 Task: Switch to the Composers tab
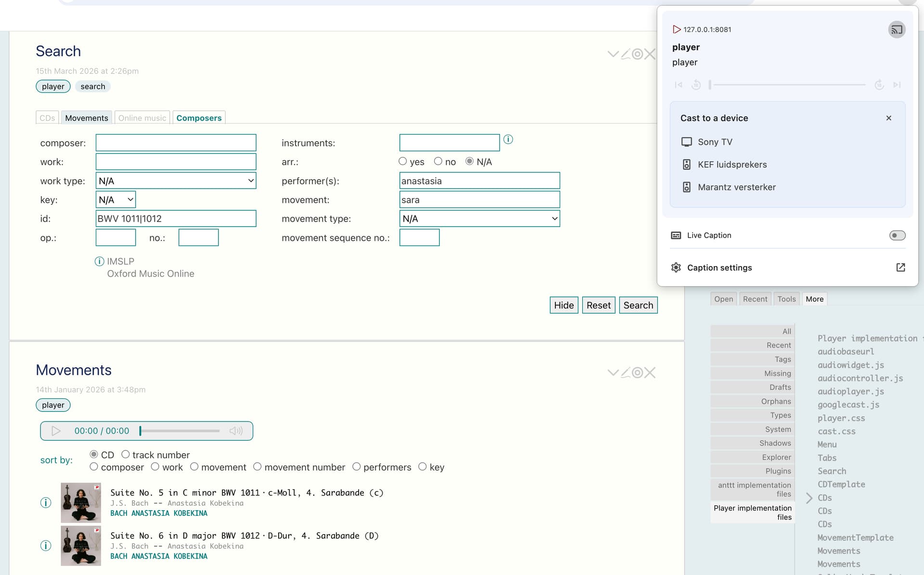[x=199, y=118]
